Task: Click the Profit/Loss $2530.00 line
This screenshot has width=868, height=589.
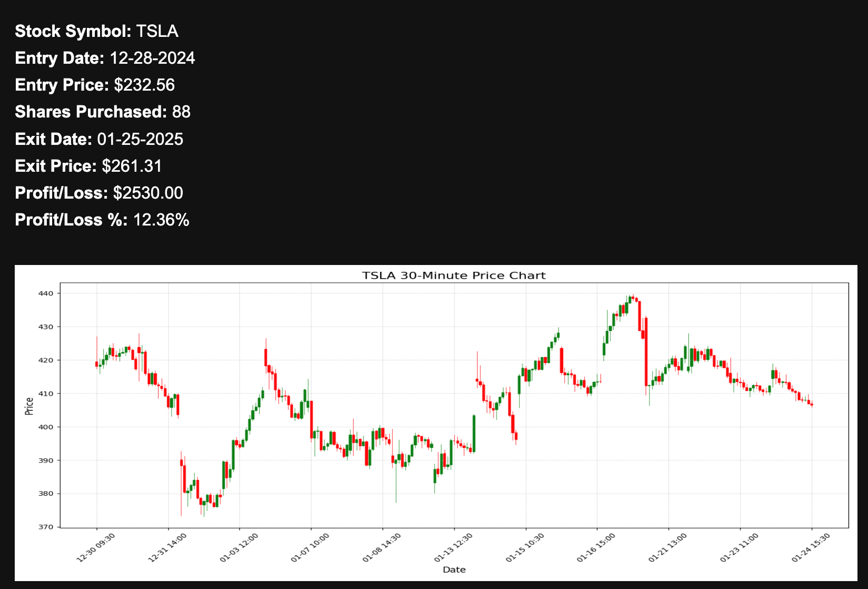Action: click(99, 193)
